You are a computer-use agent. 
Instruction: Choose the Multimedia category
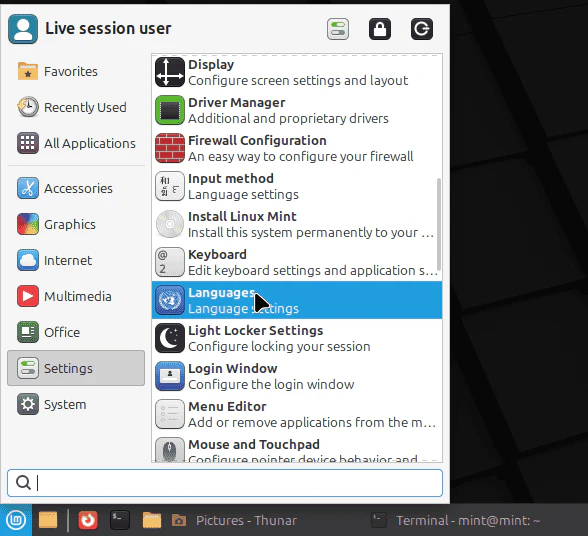76,296
